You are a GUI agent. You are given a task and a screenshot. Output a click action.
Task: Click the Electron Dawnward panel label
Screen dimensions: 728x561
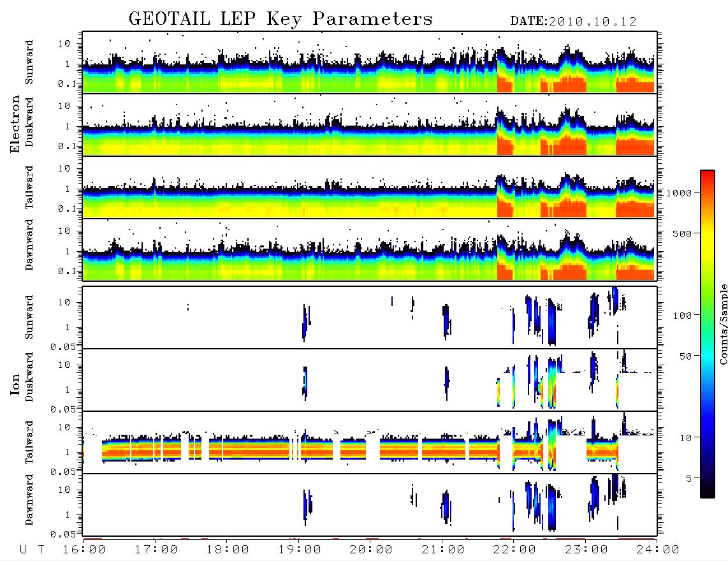pyautogui.click(x=29, y=245)
